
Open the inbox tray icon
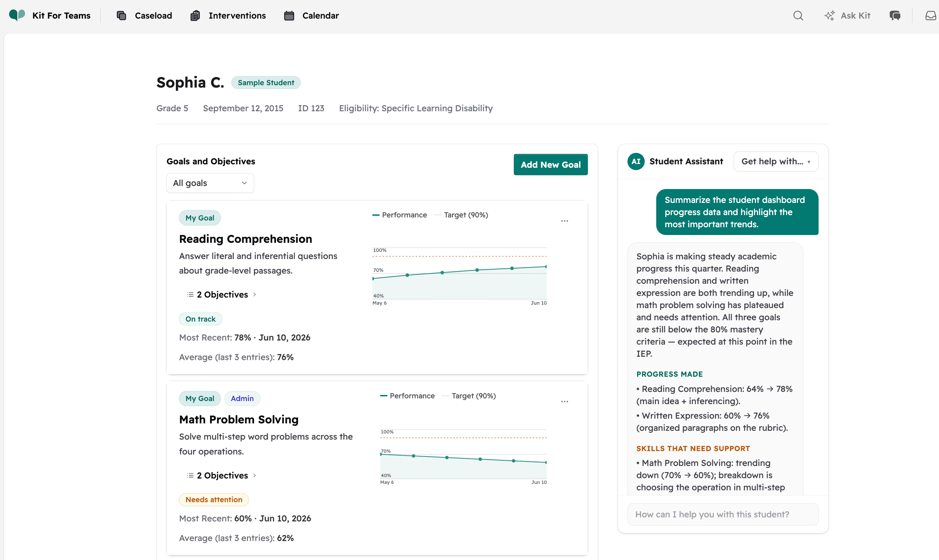pos(931,16)
